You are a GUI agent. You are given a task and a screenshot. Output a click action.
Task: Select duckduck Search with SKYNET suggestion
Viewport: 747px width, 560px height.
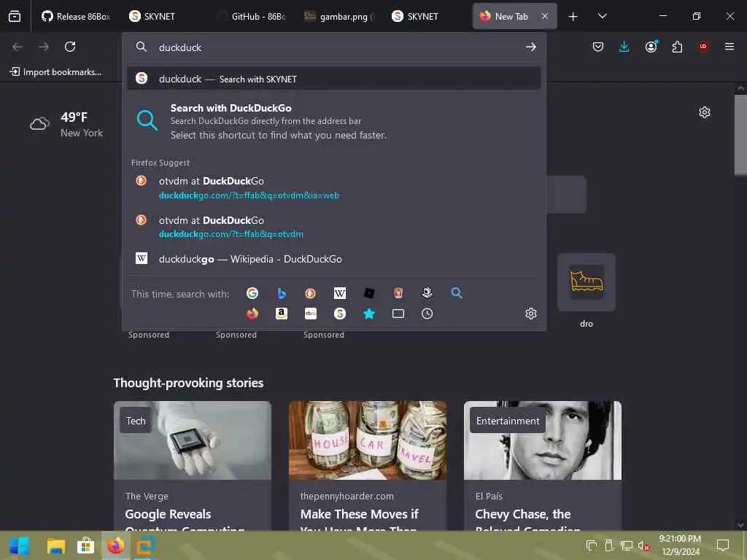(x=333, y=79)
